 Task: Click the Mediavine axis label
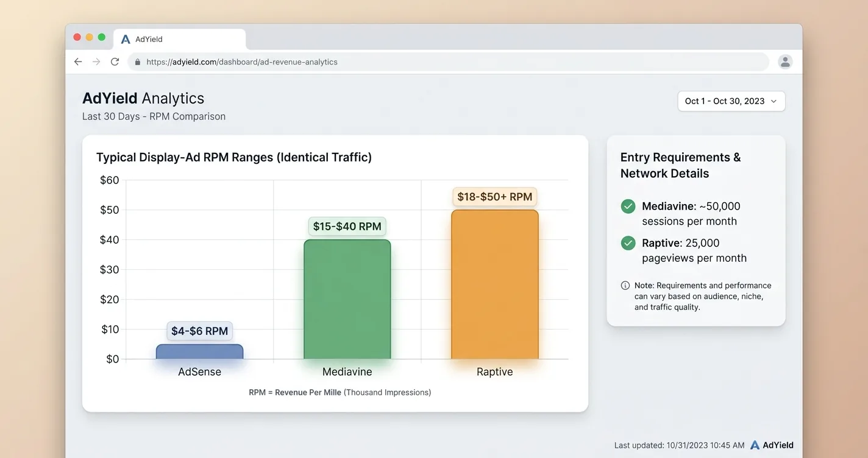(347, 372)
